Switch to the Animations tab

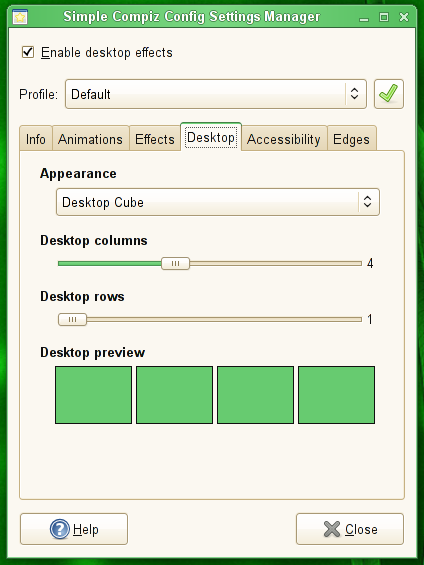click(x=90, y=139)
